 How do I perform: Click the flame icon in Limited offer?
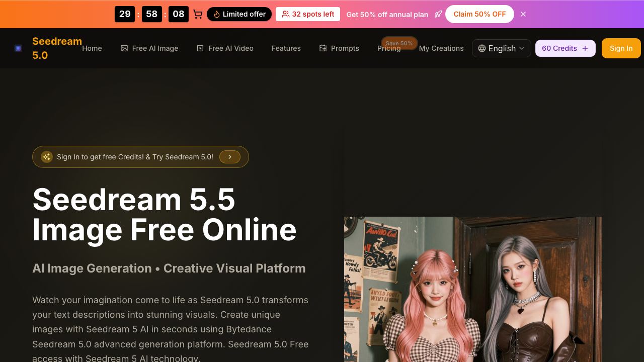[x=217, y=14]
